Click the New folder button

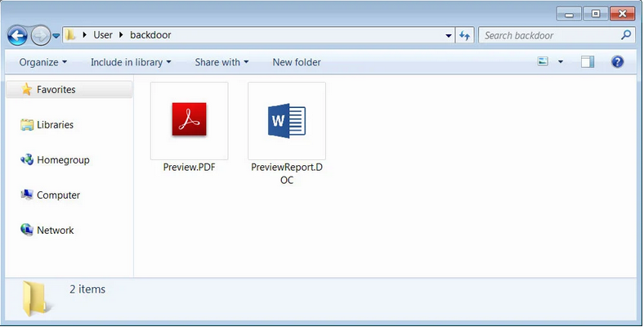pos(297,62)
